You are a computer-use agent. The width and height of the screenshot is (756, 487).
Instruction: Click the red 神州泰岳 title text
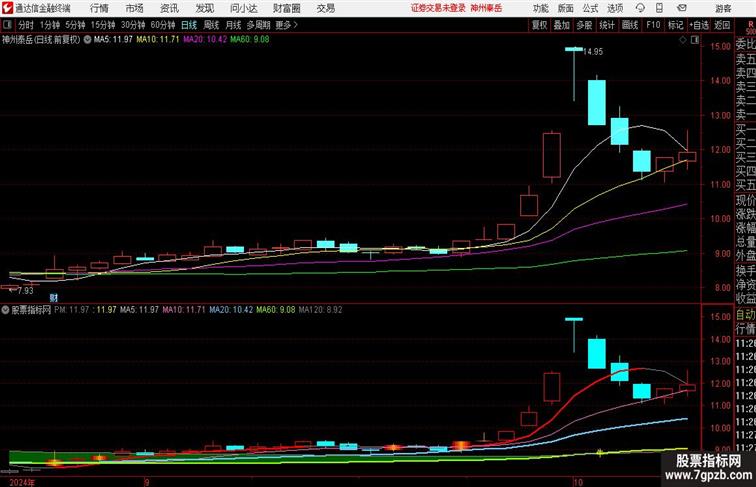(486, 8)
